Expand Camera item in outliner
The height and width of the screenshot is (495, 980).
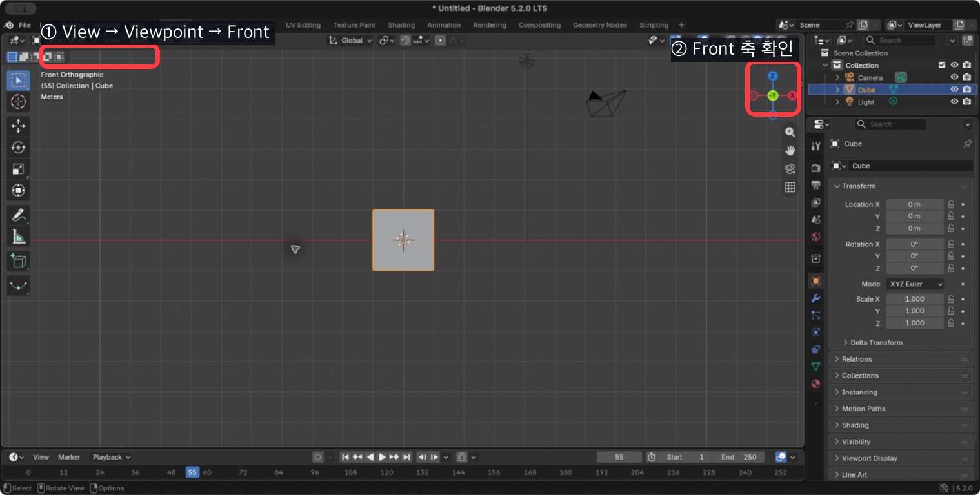click(x=837, y=77)
